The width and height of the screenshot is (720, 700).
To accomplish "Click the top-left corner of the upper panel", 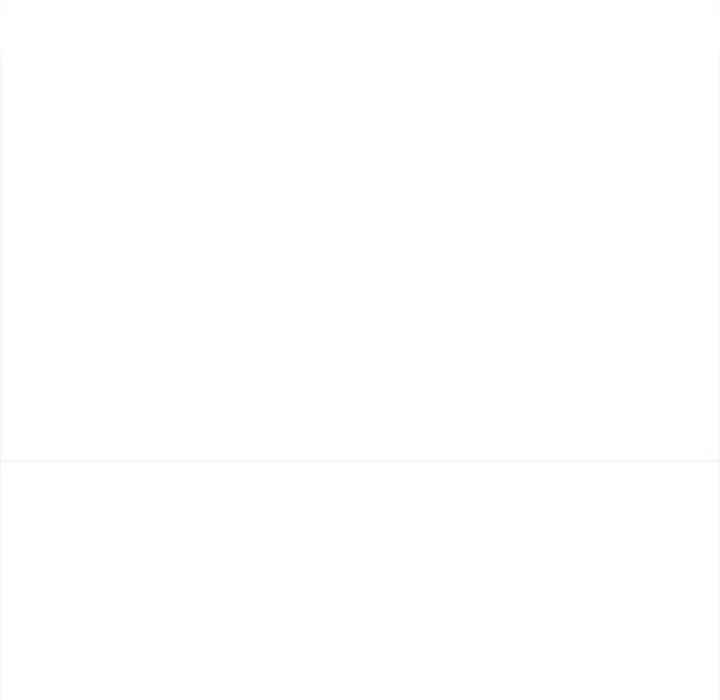I will click(1, 52).
